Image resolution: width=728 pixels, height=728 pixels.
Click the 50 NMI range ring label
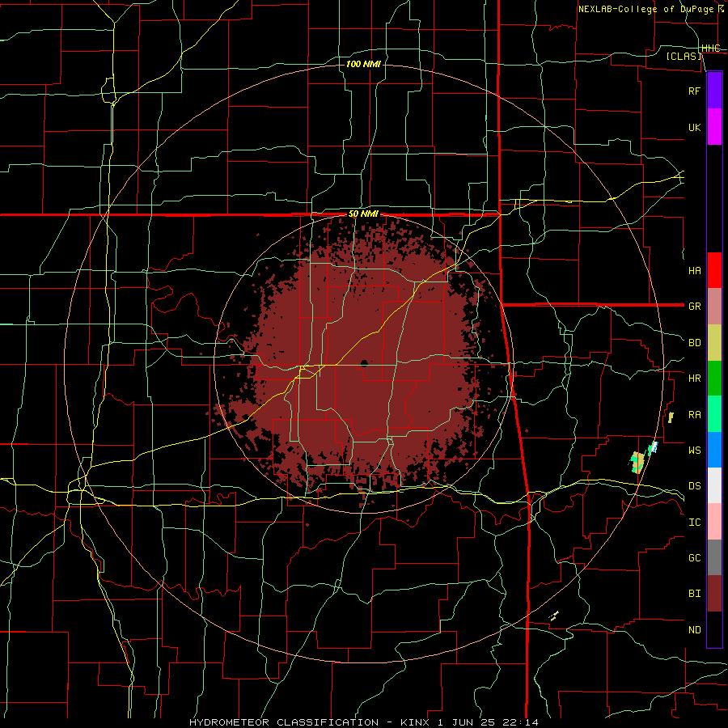(363, 214)
